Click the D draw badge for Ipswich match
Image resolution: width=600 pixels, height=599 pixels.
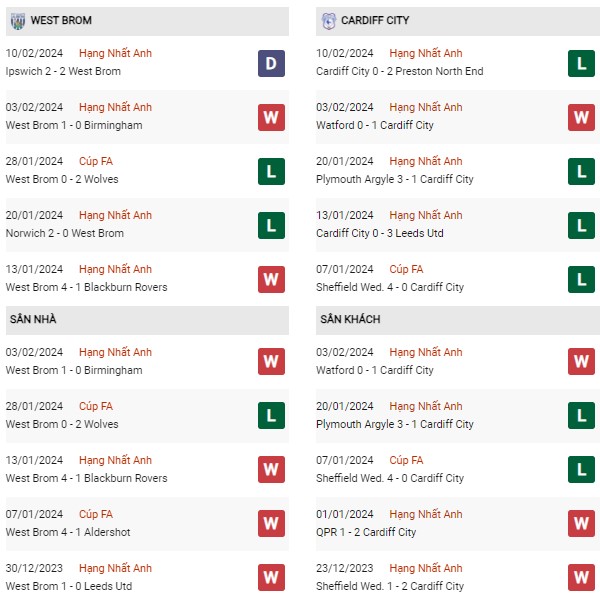pos(271,64)
